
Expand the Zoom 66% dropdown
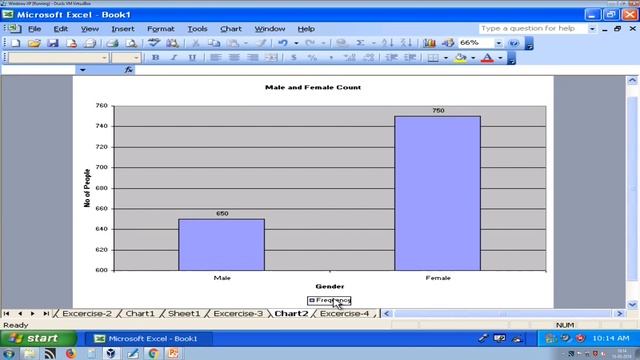(498, 43)
